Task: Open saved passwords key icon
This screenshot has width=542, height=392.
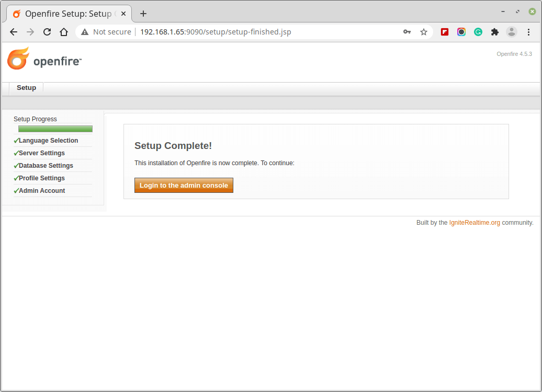Action: 407,32
